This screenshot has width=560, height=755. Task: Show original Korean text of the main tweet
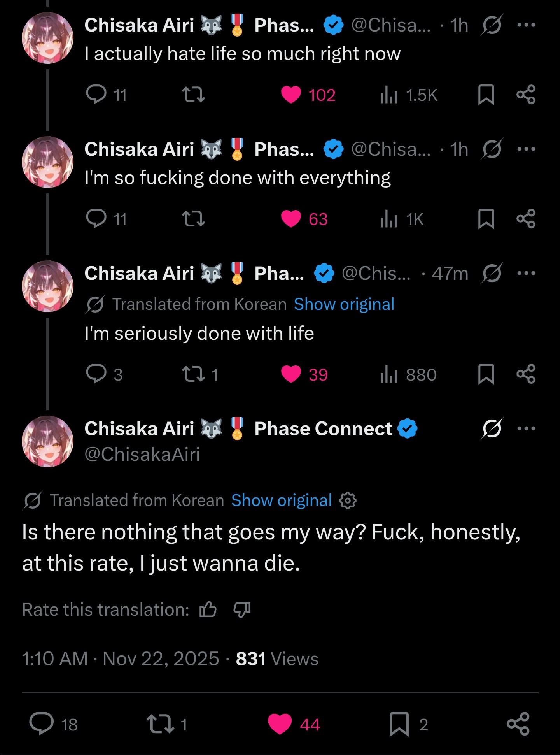(x=281, y=500)
